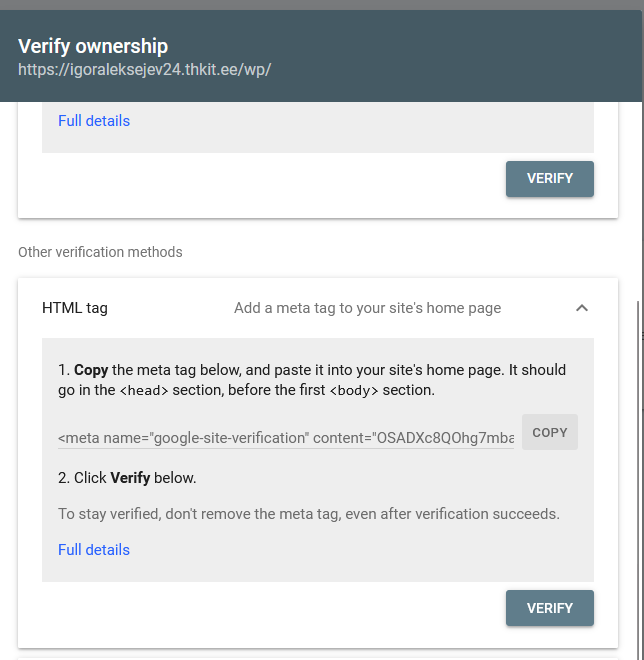Click the igoraleksejev24.thkit.ee site URL
Viewport: 644px width, 660px height.
pyautogui.click(x=145, y=71)
